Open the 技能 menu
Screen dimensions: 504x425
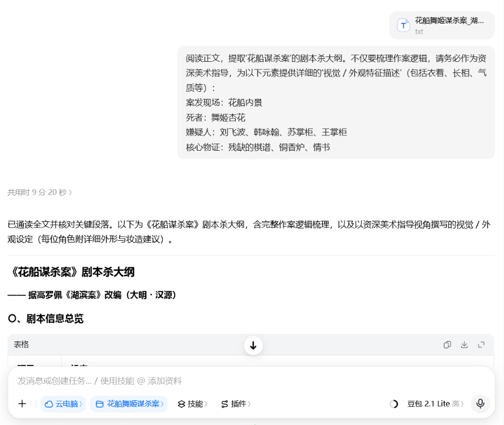coord(192,404)
